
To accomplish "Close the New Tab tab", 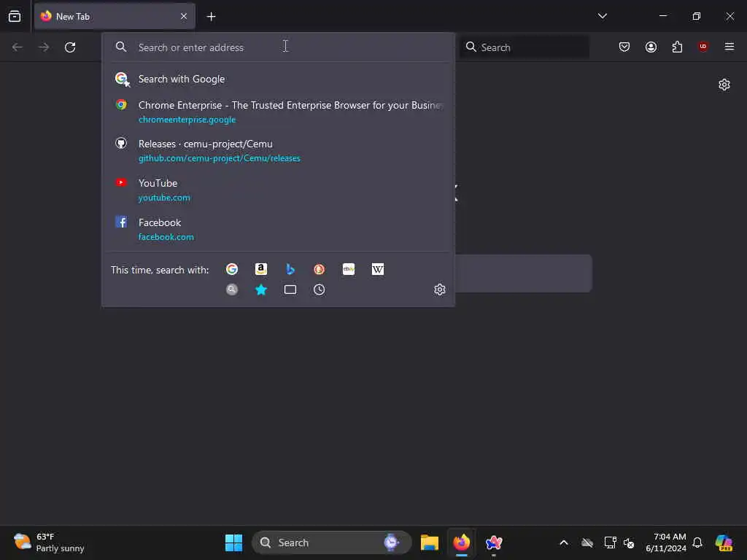I will pyautogui.click(x=184, y=16).
